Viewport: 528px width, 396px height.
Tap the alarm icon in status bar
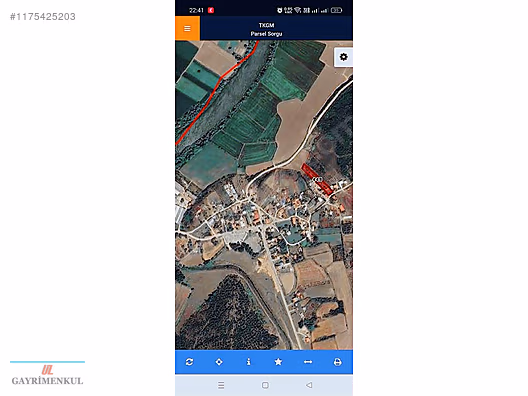(x=279, y=10)
